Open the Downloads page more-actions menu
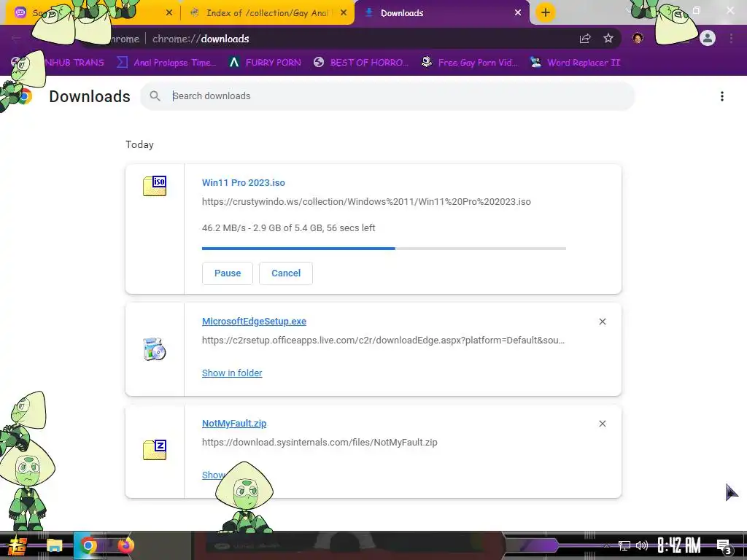Image resolution: width=747 pixels, height=560 pixels. (722, 96)
